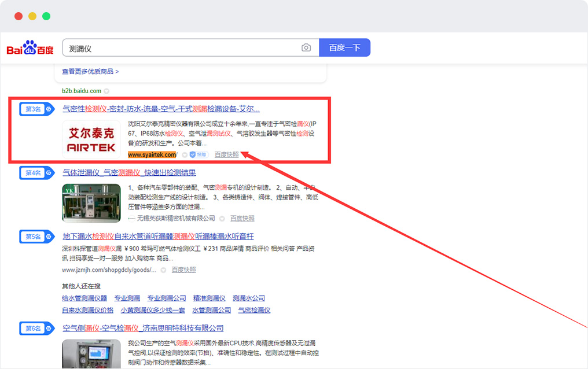Focus the search box containing 测漏仪

tap(191, 47)
